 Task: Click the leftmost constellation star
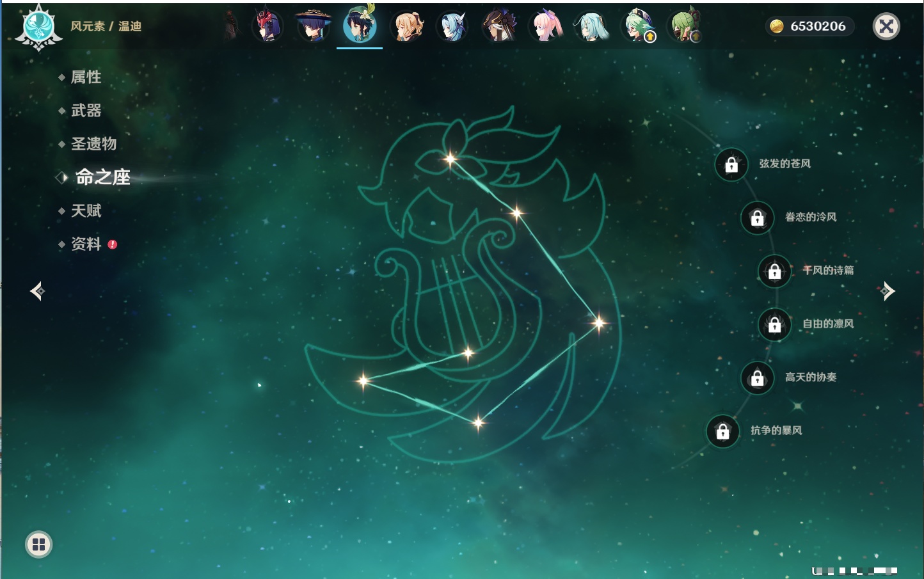click(x=363, y=381)
